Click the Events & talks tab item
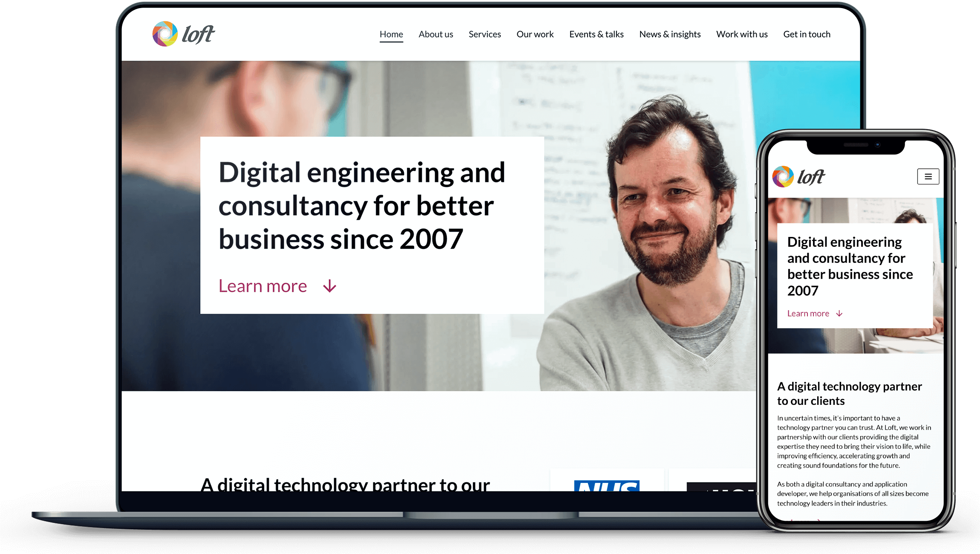Viewport: 980px width, 554px height. (595, 34)
